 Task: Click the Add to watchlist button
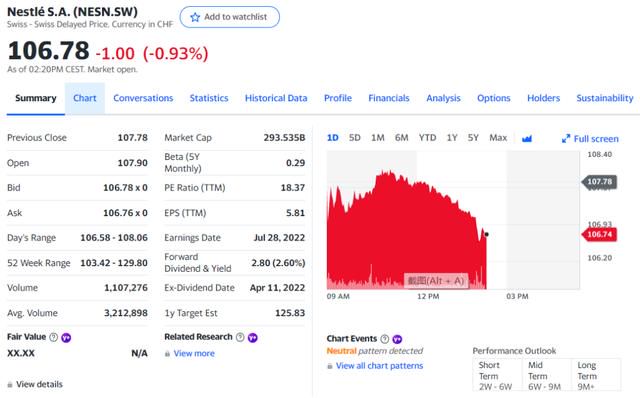(230, 17)
